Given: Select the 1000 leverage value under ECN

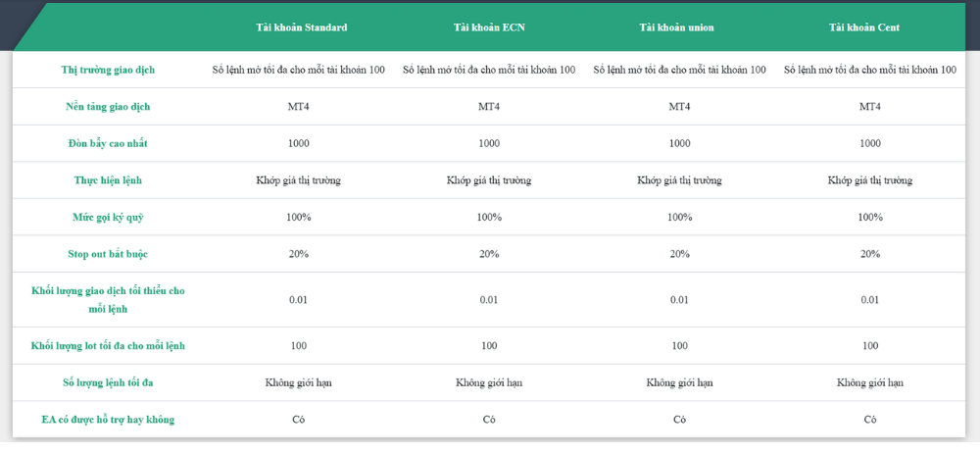Looking at the screenshot, I should (x=489, y=143).
